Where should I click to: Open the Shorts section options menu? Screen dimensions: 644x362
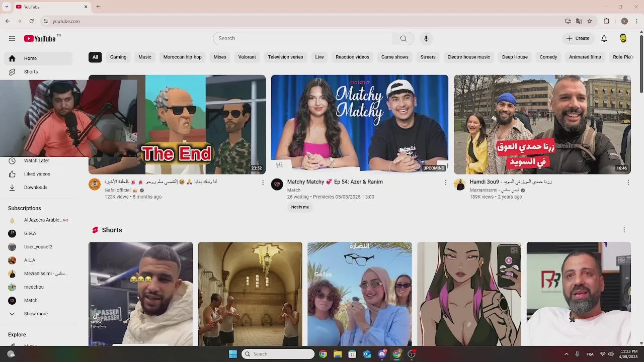(624, 230)
